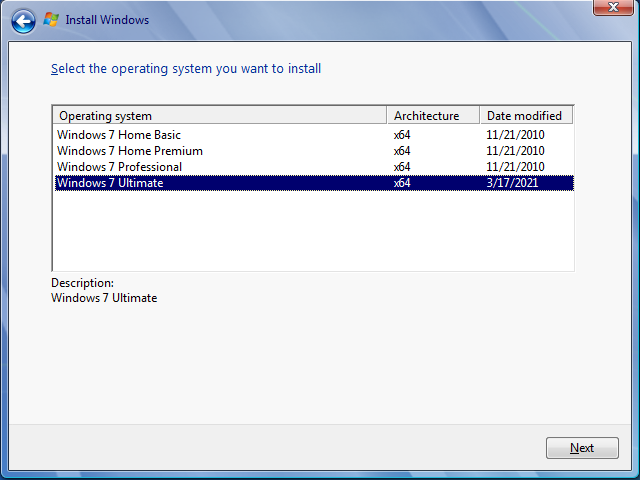This screenshot has width=640, height=480.
Task: Select Windows 7 Home Premium
Action: tap(314, 151)
